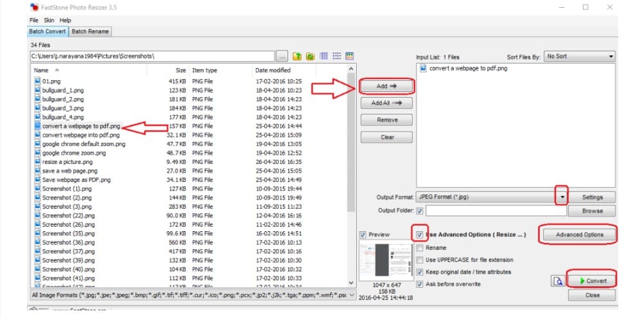The height and width of the screenshot is (318, 644).
Task: Click file icon of bullguard_1.png
Action: (38, 91)
